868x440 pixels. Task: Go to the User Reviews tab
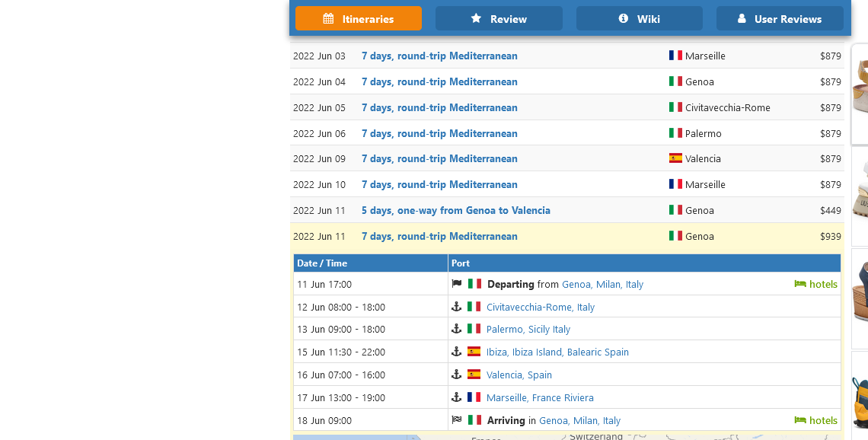click(779, 19)
